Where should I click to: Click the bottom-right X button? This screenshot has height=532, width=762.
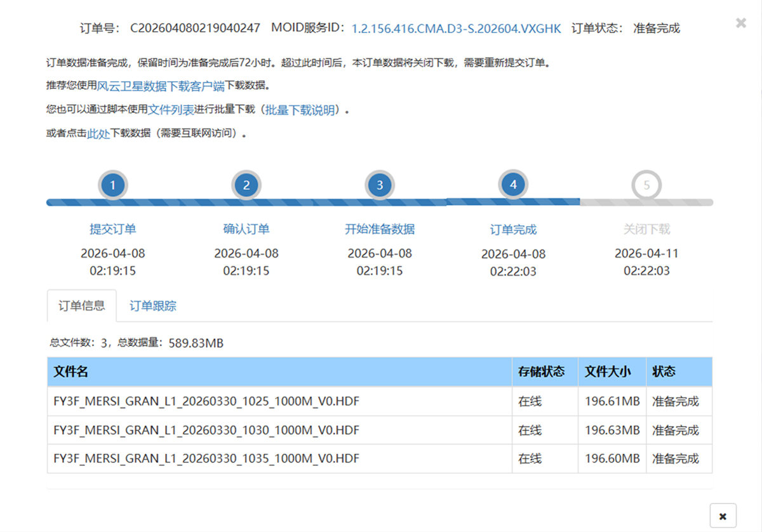(x=723, y=515)
